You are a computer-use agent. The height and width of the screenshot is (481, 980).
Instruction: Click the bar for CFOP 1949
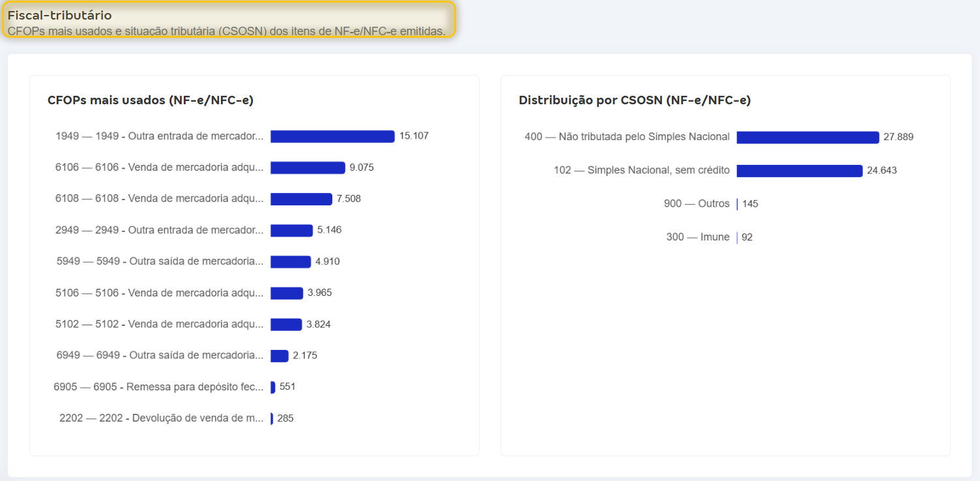[x=332, y=136]
